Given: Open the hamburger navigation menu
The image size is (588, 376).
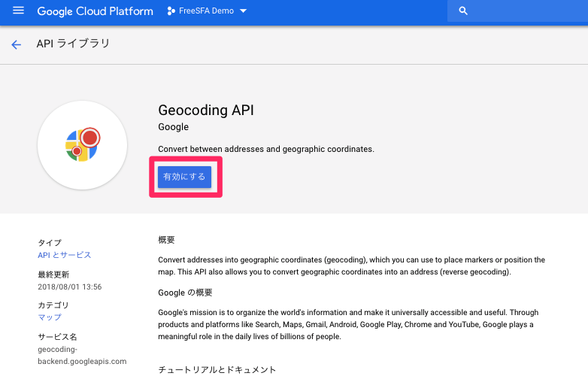Looking at the screenshot, I should (x=19, y=11).
